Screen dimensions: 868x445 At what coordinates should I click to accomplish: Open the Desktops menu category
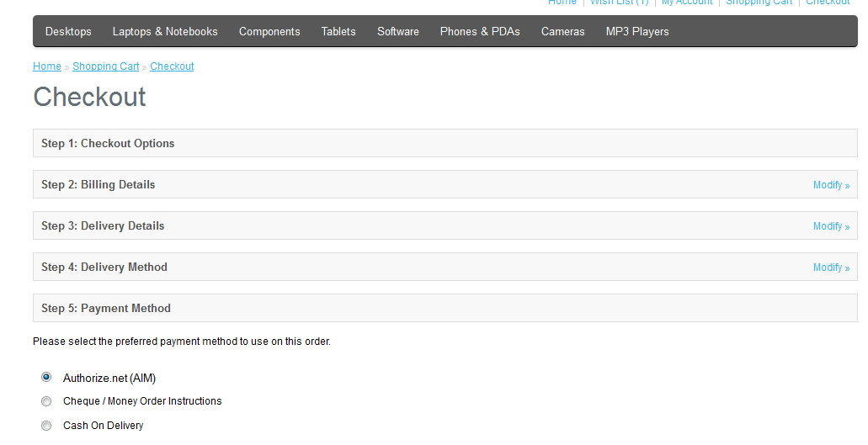(68, 32)
